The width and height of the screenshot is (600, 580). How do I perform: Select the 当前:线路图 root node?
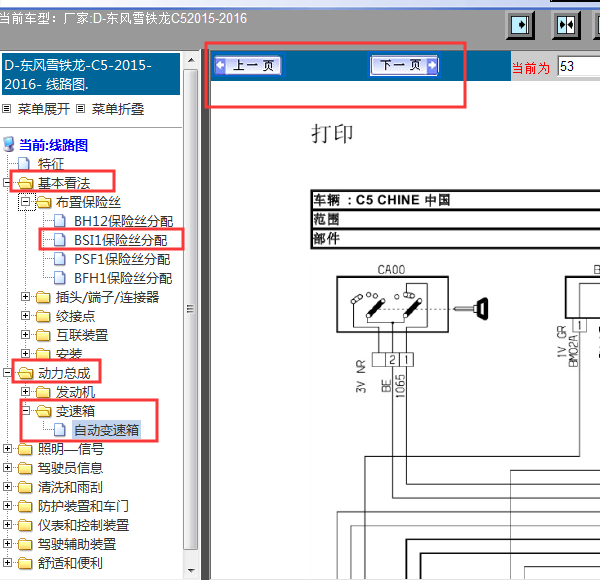53,145
